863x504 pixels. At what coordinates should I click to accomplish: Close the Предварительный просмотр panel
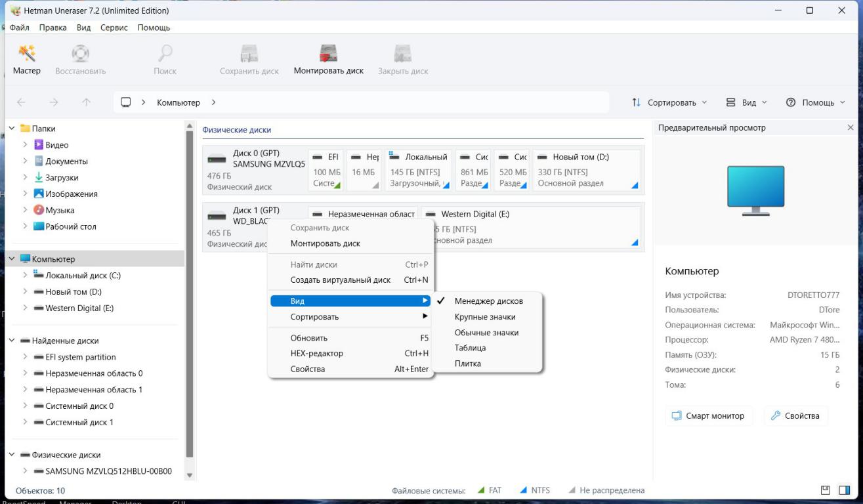(851, 128)
